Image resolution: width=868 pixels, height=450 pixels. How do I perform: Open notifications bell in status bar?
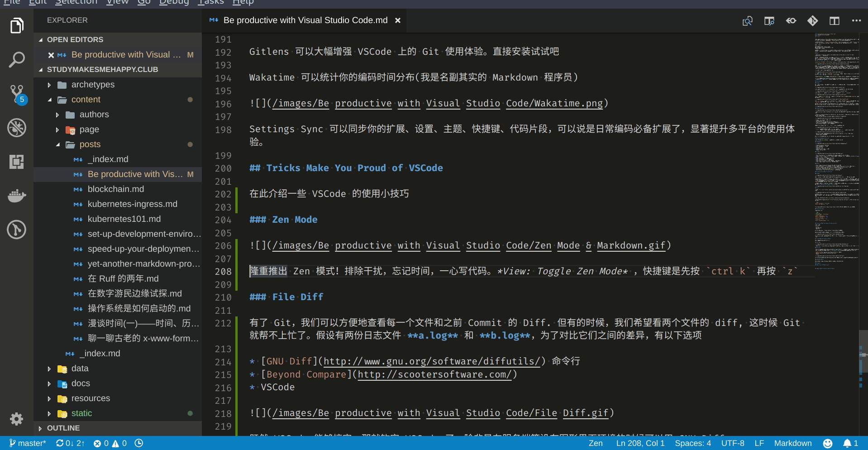[x=850, y=443]
